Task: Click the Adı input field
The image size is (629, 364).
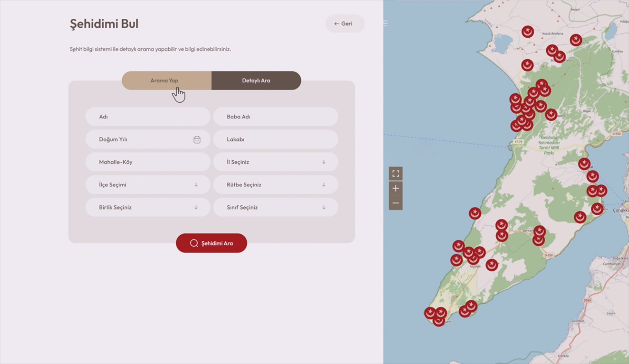Action: tap(148, 117)
